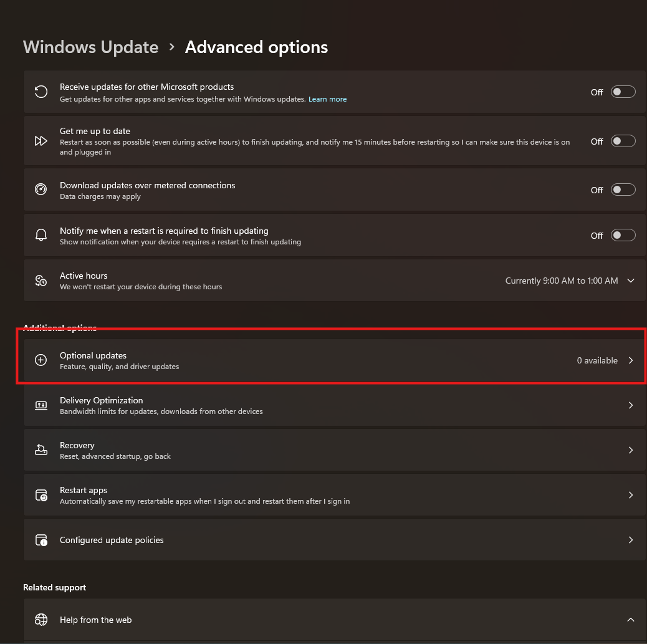Click the gauge icon for metered connections

coord(41,190)
